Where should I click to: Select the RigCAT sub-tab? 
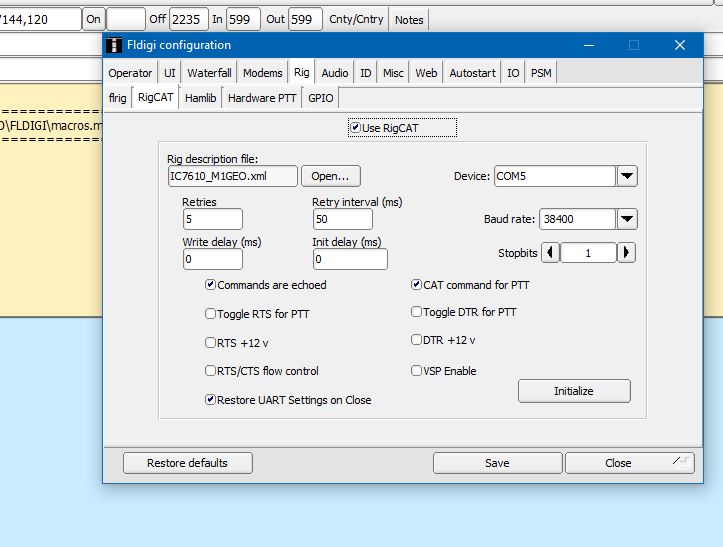(155, 97)
